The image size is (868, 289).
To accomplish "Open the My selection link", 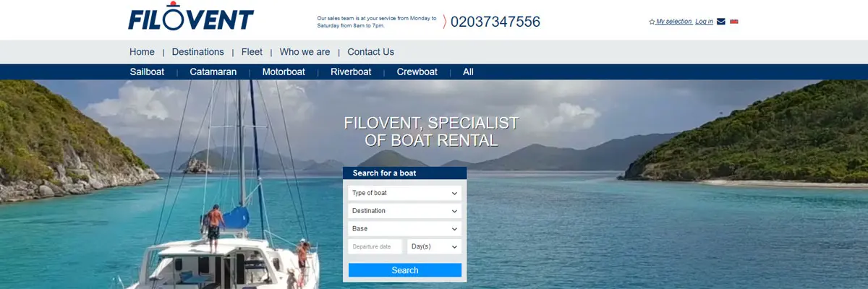I will 674,22.
